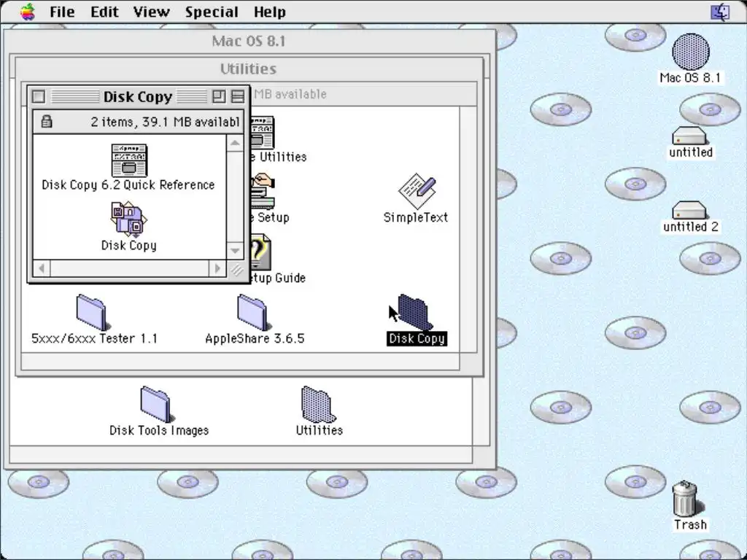Select the Disk Copy application icon
This screenshot has height=560, width=747.
pos(128,219)
